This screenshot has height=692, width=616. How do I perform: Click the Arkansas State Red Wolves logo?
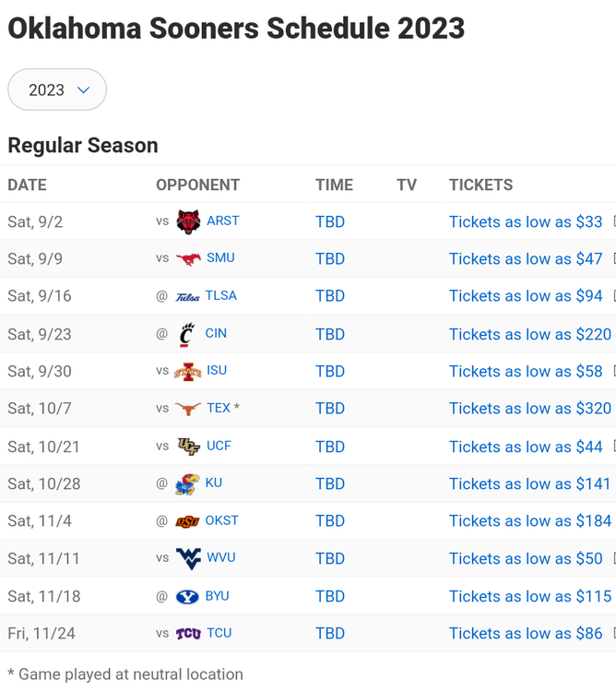188,221
